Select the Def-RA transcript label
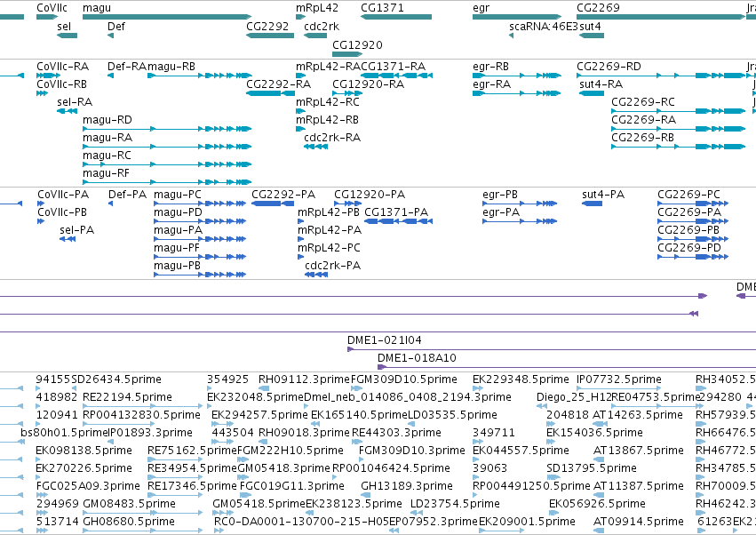 coord(127,67)
